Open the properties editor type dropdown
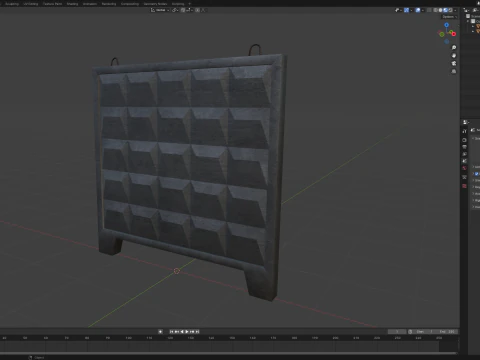Screen dimensions: 480x360 [466, 122]
